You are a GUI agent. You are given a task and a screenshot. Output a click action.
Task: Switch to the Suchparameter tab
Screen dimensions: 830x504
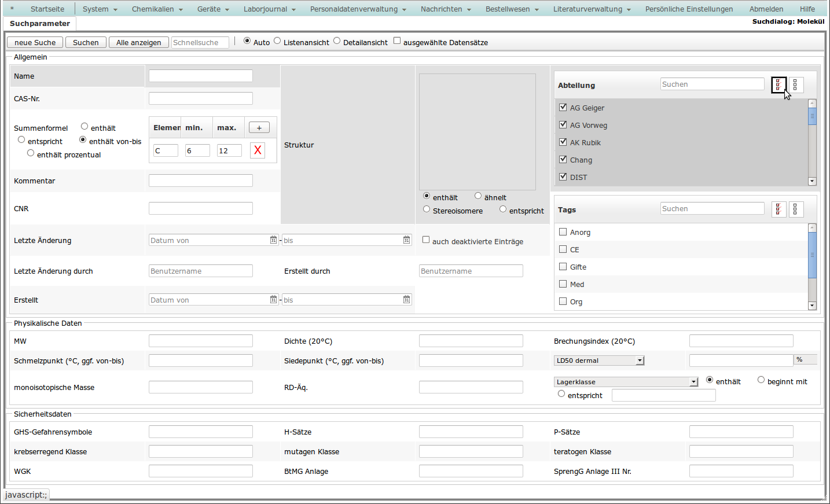40,24
